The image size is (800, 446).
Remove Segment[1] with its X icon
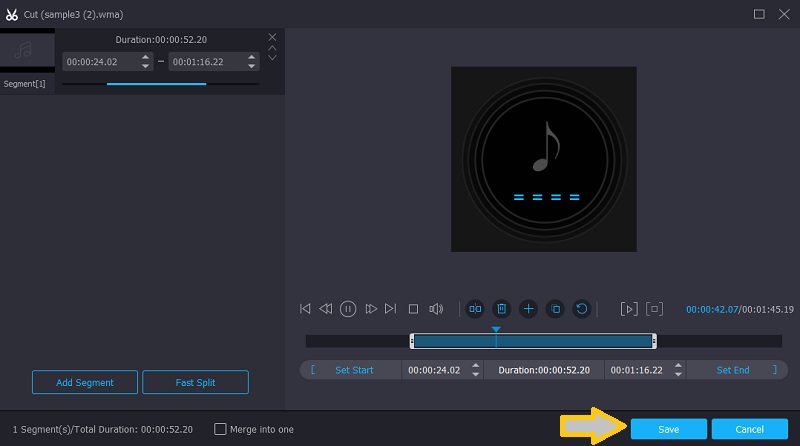(x=272, y=37)
